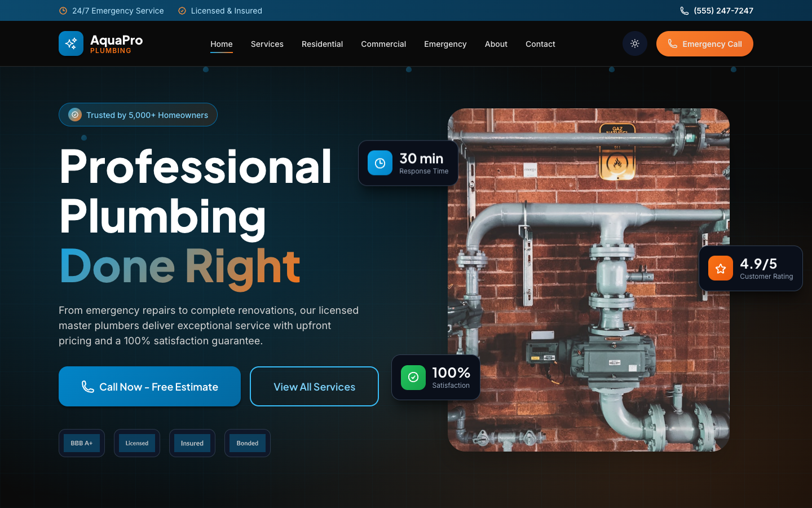Click the star icon in the 4.9/5 rating badge
812x508 pixels.
pyautogui.click(x=720, y=268)
